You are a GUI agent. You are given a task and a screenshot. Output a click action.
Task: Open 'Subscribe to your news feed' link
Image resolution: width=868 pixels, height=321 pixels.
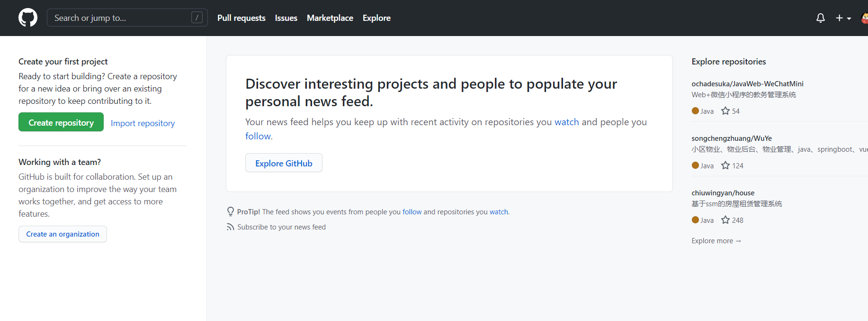pyautogui.click(x=281, y=227)
